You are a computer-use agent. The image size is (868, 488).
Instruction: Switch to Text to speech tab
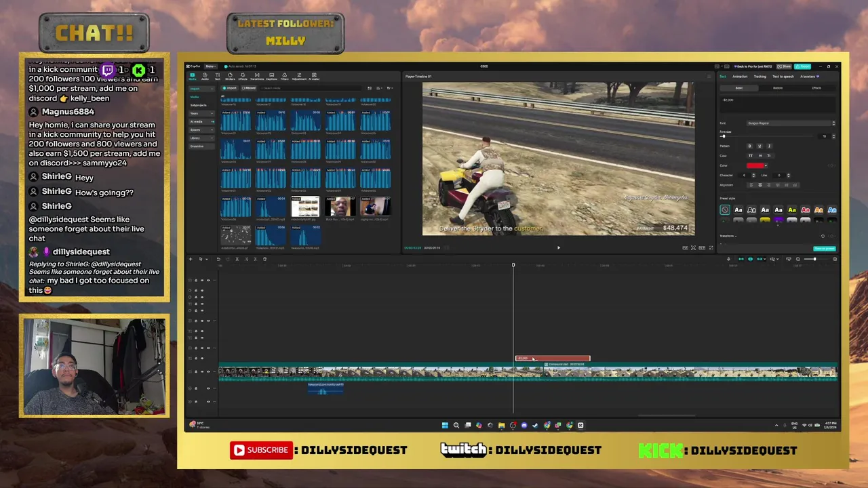783,77
